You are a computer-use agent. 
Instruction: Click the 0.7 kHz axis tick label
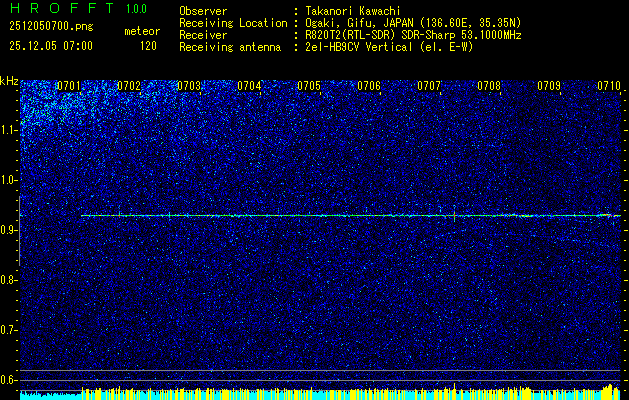[8, 330]
